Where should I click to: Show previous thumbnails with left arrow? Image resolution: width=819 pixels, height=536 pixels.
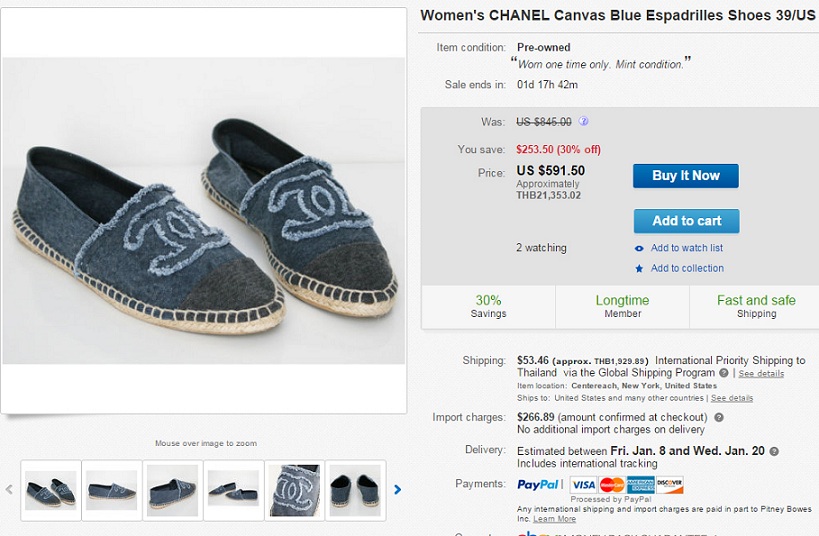[10, 490]
